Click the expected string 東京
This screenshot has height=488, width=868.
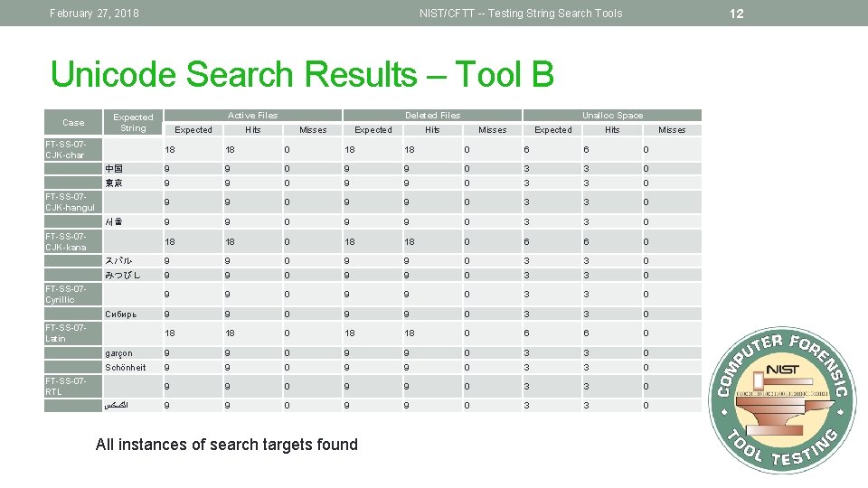(114, 183)
